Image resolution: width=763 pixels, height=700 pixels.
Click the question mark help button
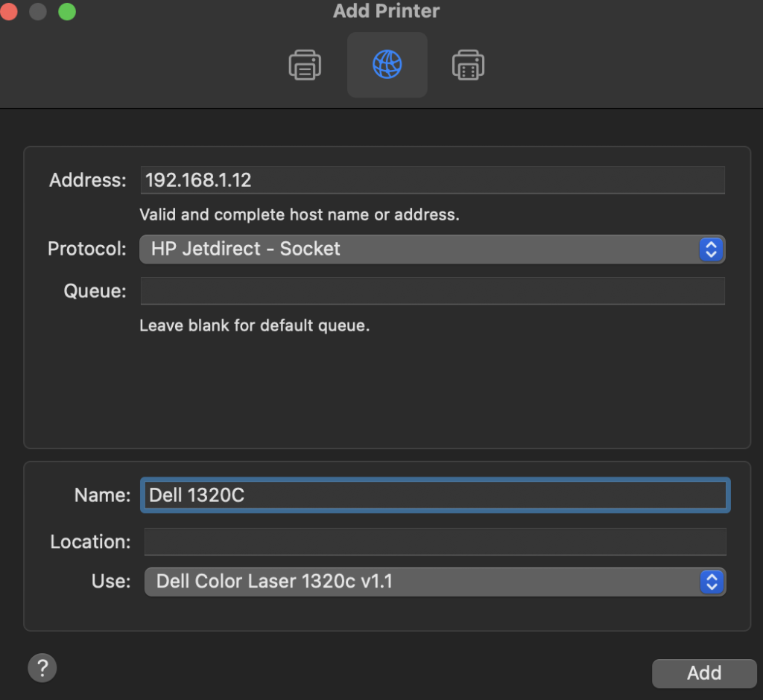tap(42, 666)
